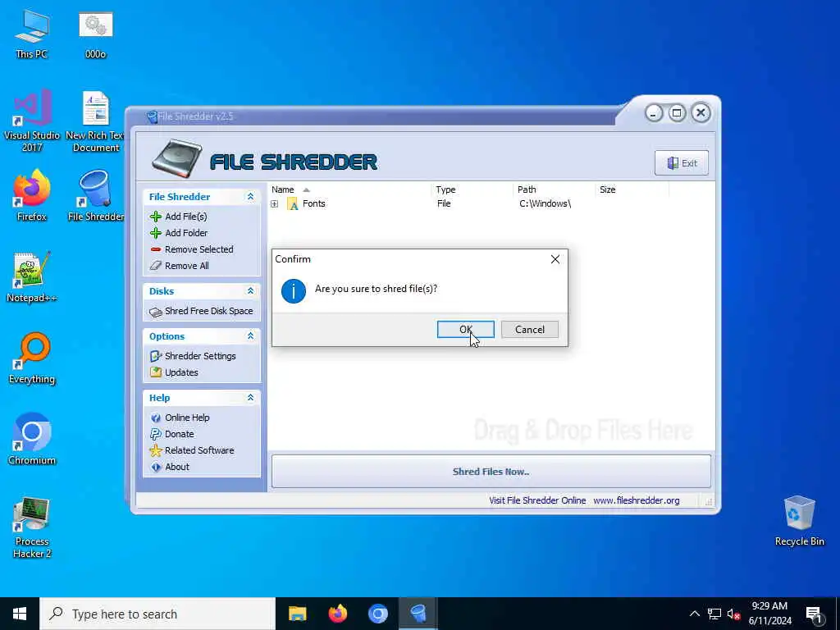Collapse the File Shredder sidebar section
Screen dimensions: 840x630
[x=250, y=197]
